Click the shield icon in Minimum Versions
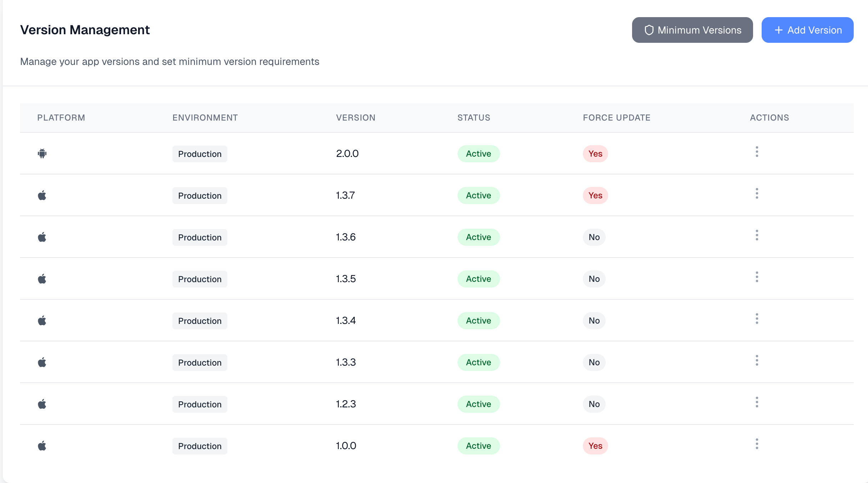 pos(649,30)
